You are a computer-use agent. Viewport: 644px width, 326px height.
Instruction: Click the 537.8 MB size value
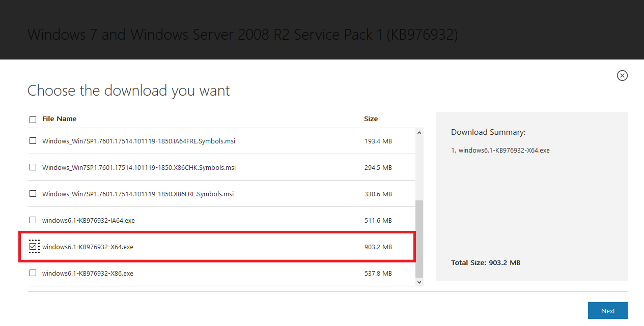pos(378,273)
